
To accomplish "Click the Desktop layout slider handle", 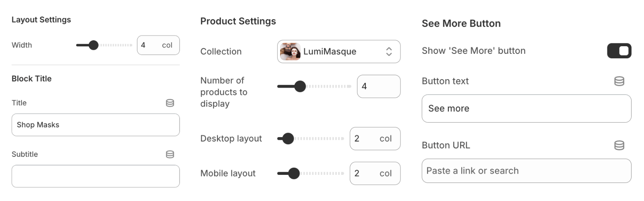I will point(288,139).
